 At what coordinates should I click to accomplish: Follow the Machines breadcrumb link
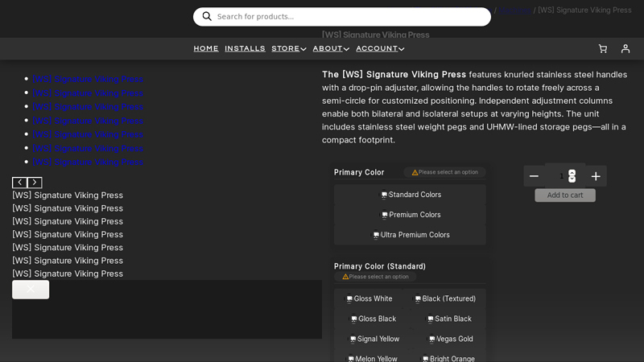pos(515,10)
